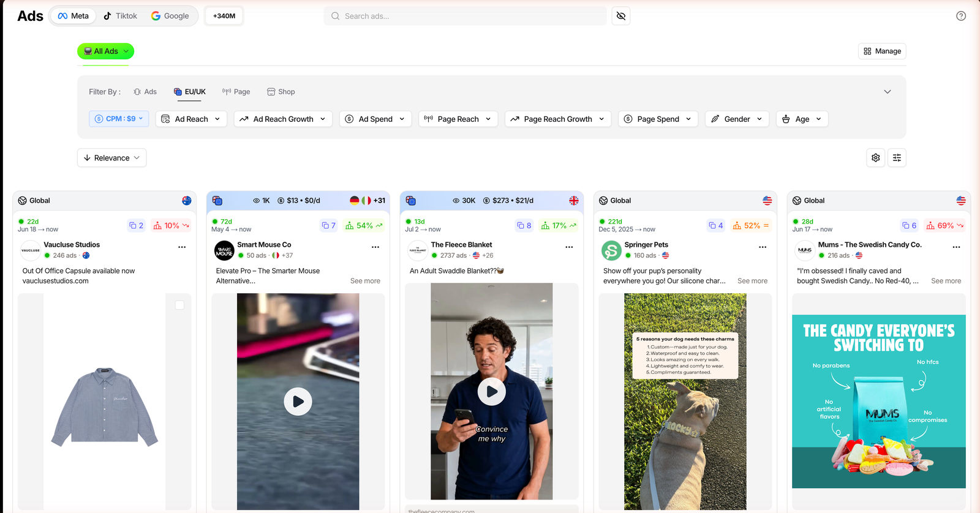The width and height of the screenshot is (980, 513).
Task: Switch platform to Google
Action: click(170, 16)
